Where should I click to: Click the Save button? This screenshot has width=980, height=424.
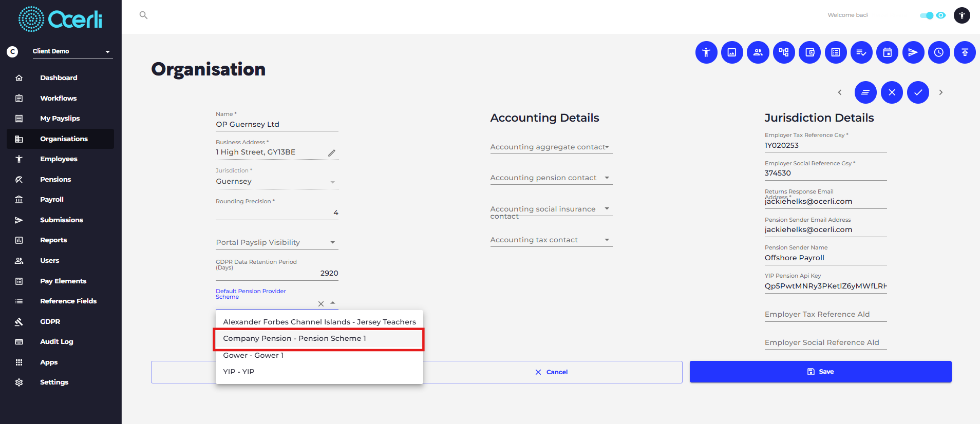pyautogui.click(x=820, y=372)
